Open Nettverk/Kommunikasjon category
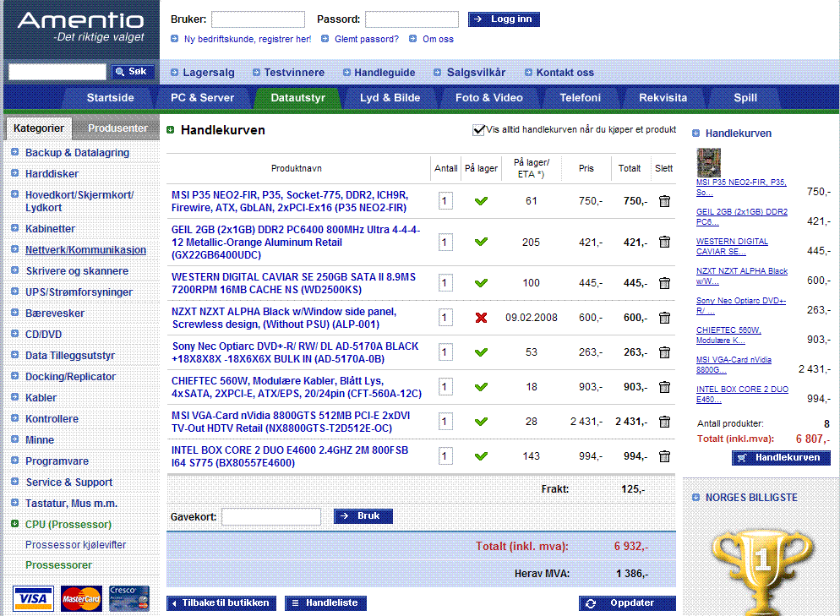 pyautogui.click(x=85, y=249)
